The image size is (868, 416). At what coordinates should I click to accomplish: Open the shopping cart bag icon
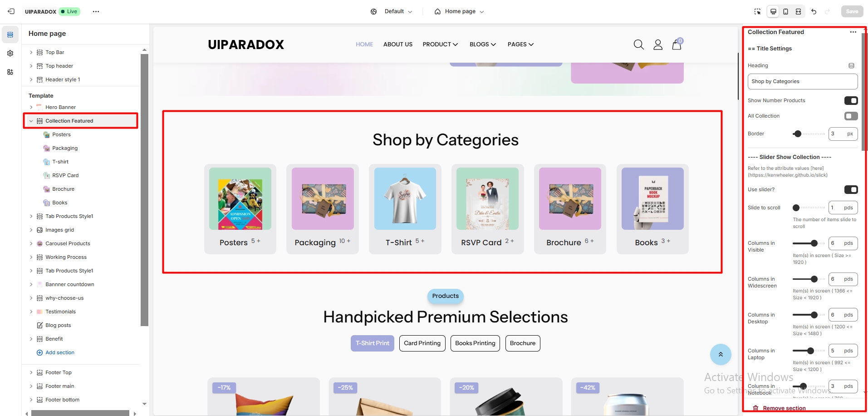(x=677, y=44)
